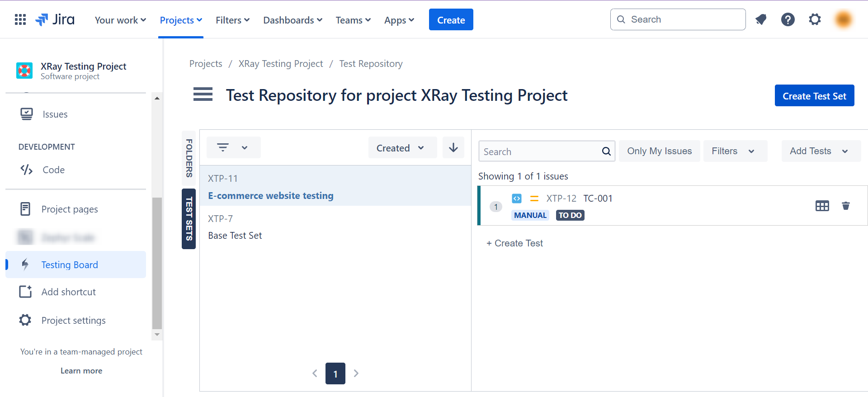Switch to the Folders vertical tab
This screenshot has height=397, width=868.
tap(189, 158)
